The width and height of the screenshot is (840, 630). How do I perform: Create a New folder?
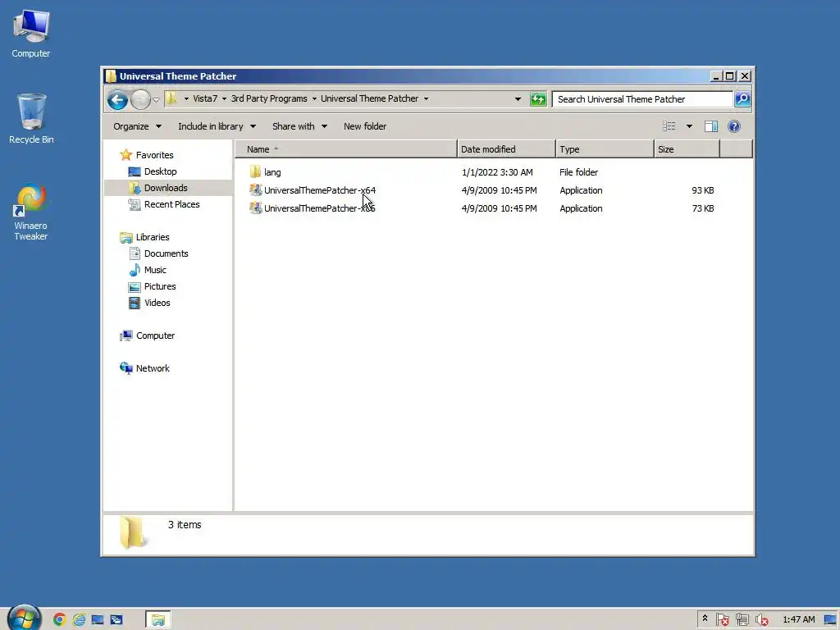pyautogui.click(x=365, y=126)
